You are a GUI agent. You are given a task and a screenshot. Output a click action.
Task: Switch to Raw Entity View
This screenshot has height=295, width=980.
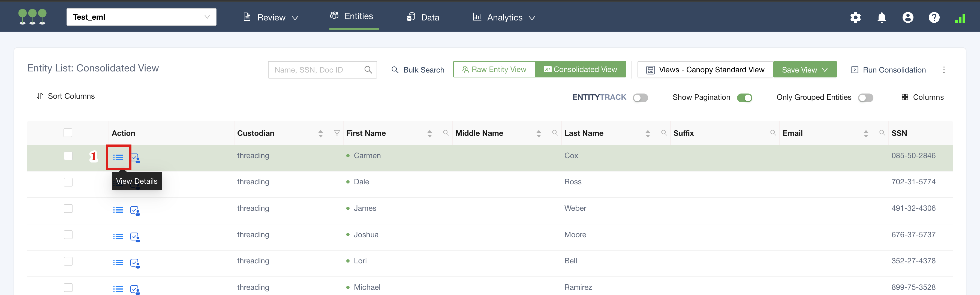pyautogui.click(x=494, y=70)
